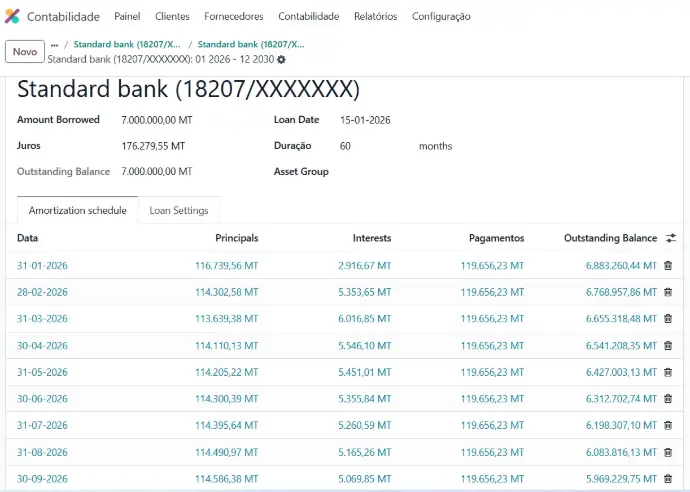
Task: Open the column options adjust icon
Action: pos(671,238)
